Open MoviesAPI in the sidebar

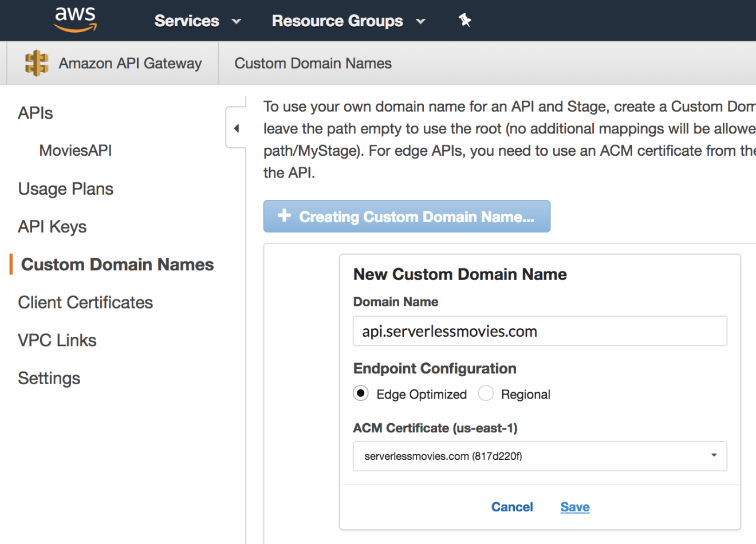click(x=76, y=151)
